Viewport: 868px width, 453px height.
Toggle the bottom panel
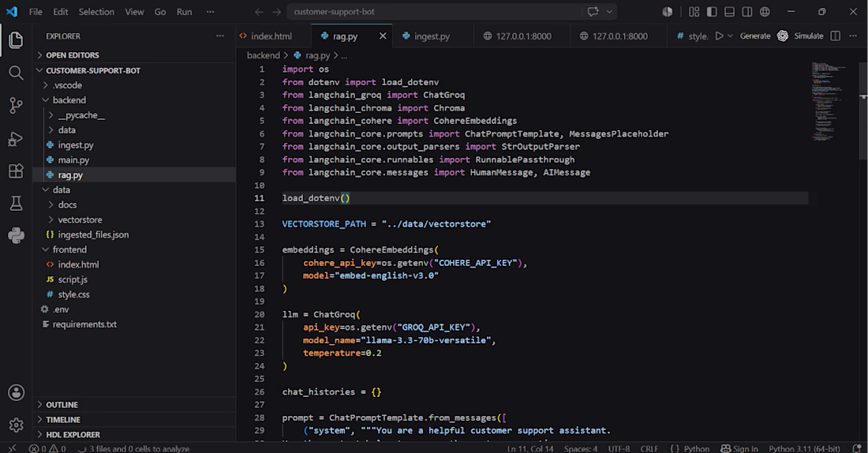730,12
